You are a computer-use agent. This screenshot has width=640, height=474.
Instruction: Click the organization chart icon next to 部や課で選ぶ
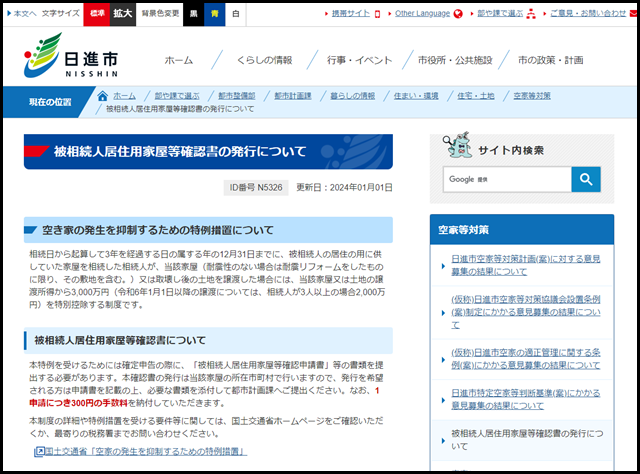point(531,14)
